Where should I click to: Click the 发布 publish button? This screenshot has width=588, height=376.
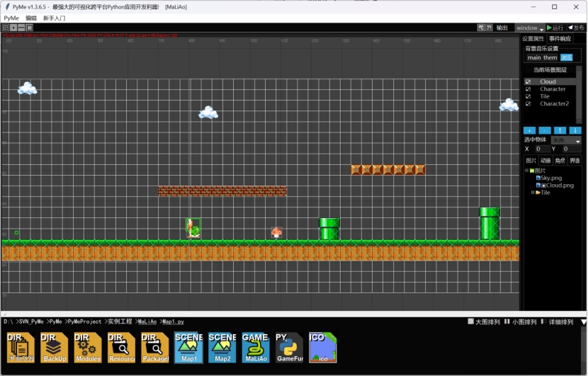coord(577,28)
